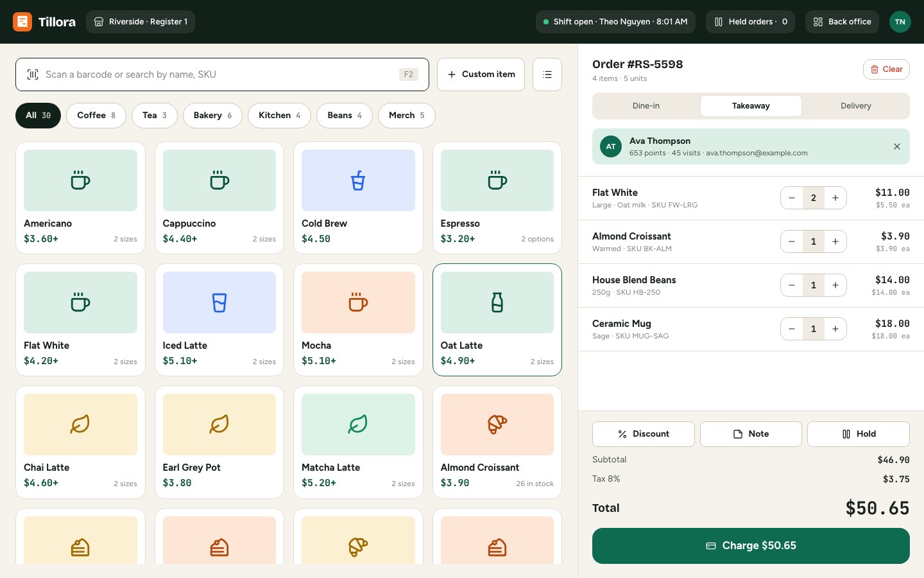The image size is (924, 578).
Task: Add a Note to the order
Action: pos(751,434)
